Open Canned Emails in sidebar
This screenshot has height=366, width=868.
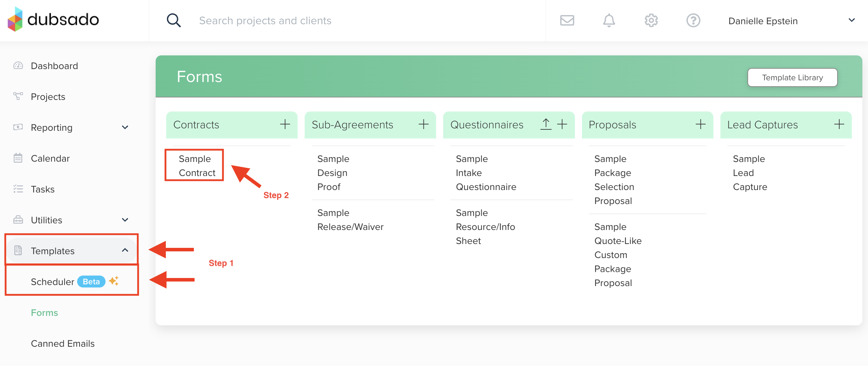coord(63,344)
